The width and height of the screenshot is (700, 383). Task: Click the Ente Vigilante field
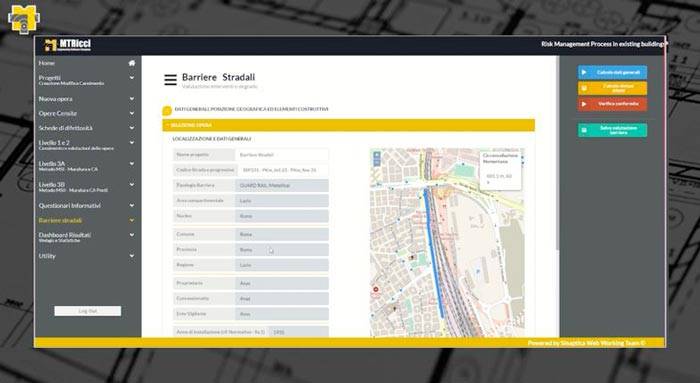(x=282, y=314)
